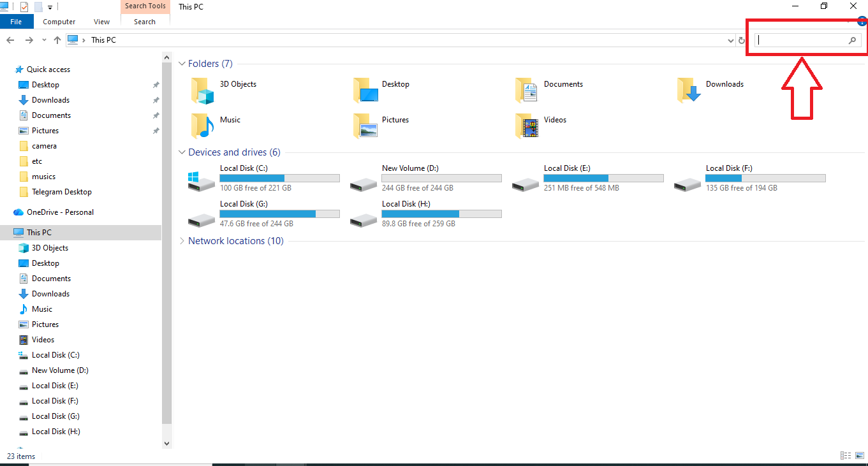
Task: Switch to large icons view in status bar
Action: click(x=859, y=455)
